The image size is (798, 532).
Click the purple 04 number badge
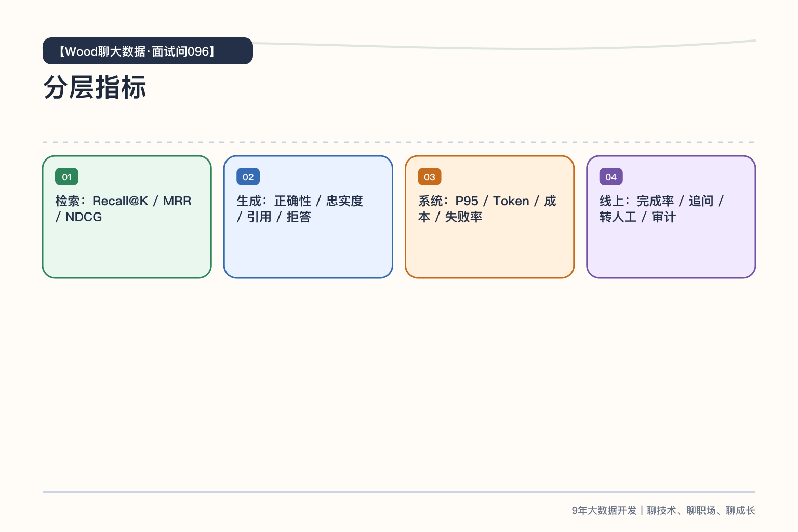pos(611,177)
